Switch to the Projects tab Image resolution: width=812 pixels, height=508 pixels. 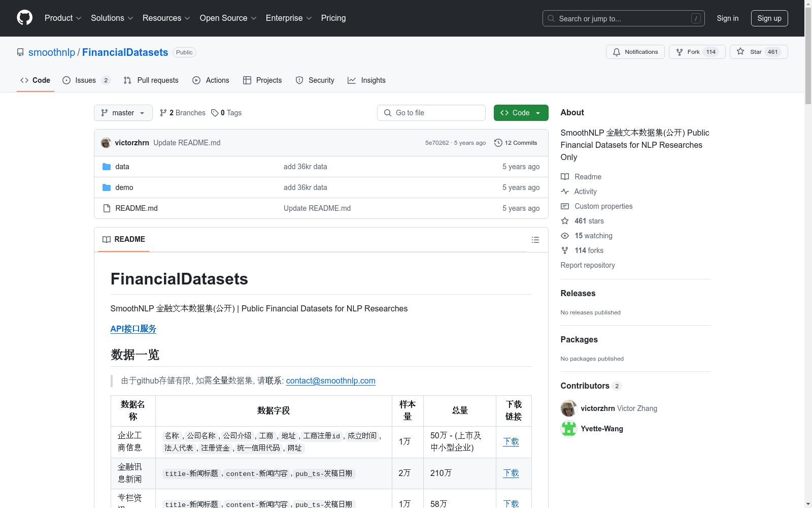click(x=262, y=80)
